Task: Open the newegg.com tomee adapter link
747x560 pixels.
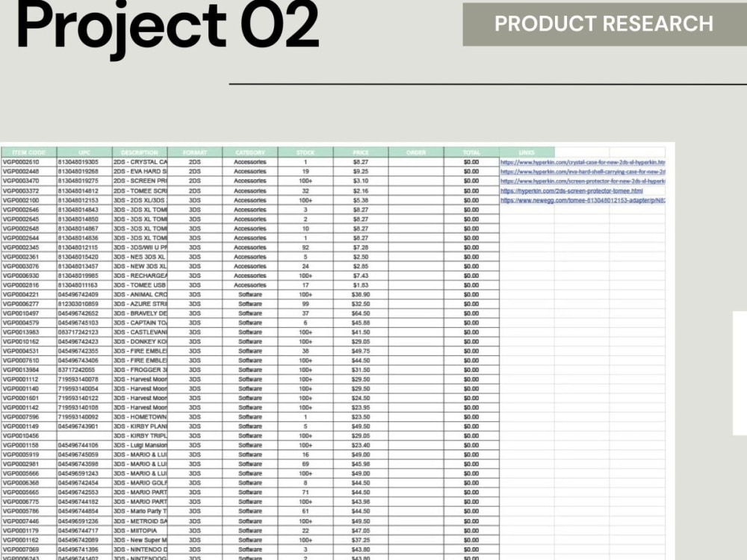Action: [x=582, y=200]
